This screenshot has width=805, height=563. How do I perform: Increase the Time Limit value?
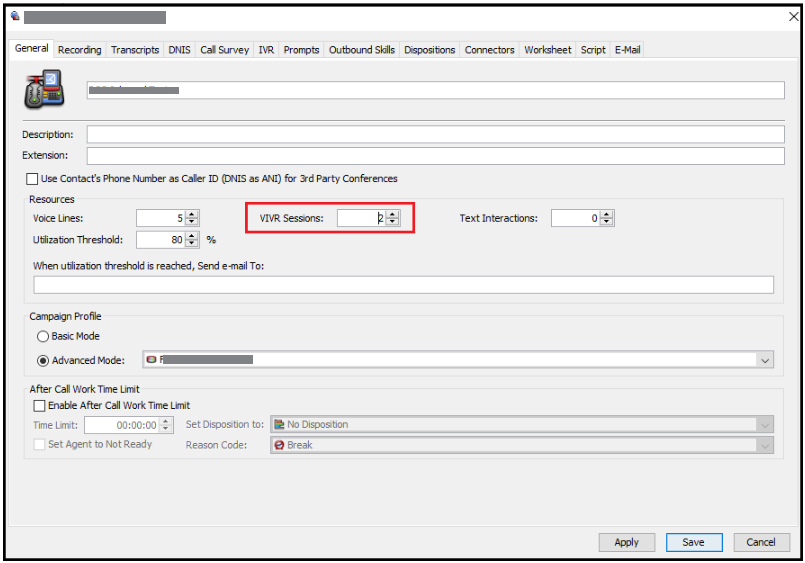(165, 421)
